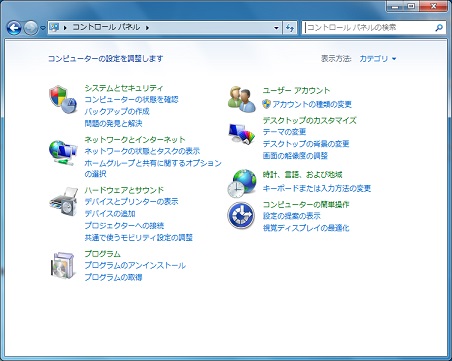Open 画面の解像度の調整 link
This screenshot has width=452, height=361.
[x=295, y=155]
